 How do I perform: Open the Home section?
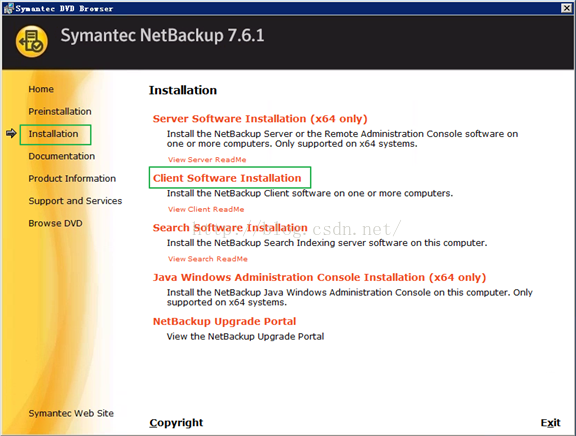coord(41,89)
